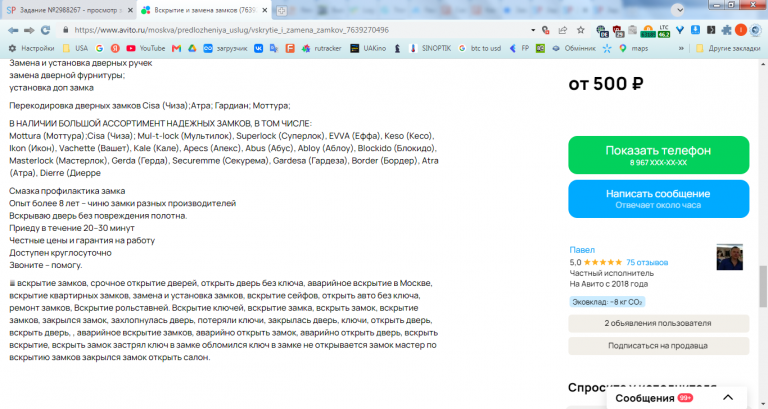Show more bookmarks with double chevron
Viewport: 768px width, 409px height.
pyautogui.click(x=681, y=48)
